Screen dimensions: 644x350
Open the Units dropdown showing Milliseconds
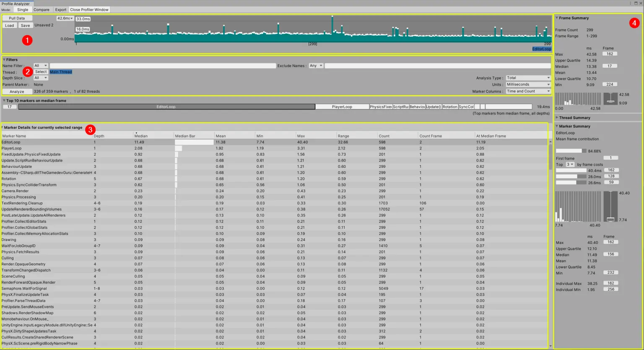pyautogui.click(x=528, y=84)
